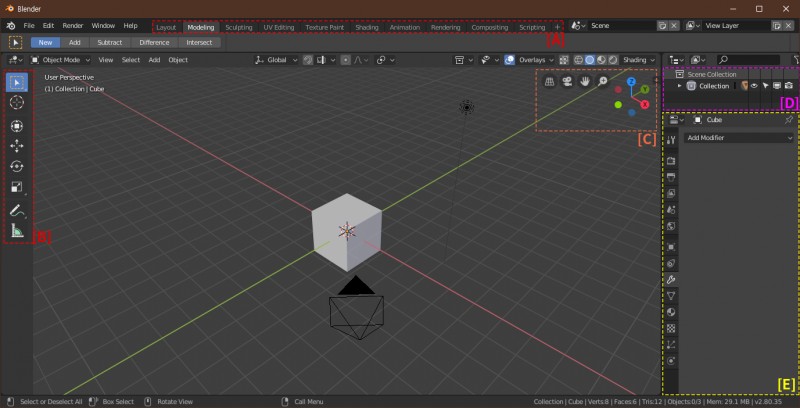Toggle the pin icon beside Cube
Screen dimensions: 800x408
(789, 120)
